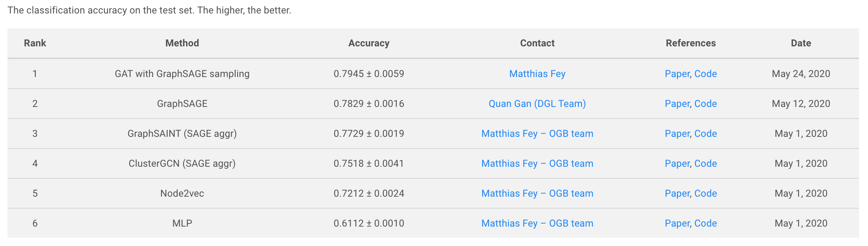This screenshot has width=868, height=246.
Task: Open Matthias Fey contact link in rank 1
Action: tap(537, 74)
